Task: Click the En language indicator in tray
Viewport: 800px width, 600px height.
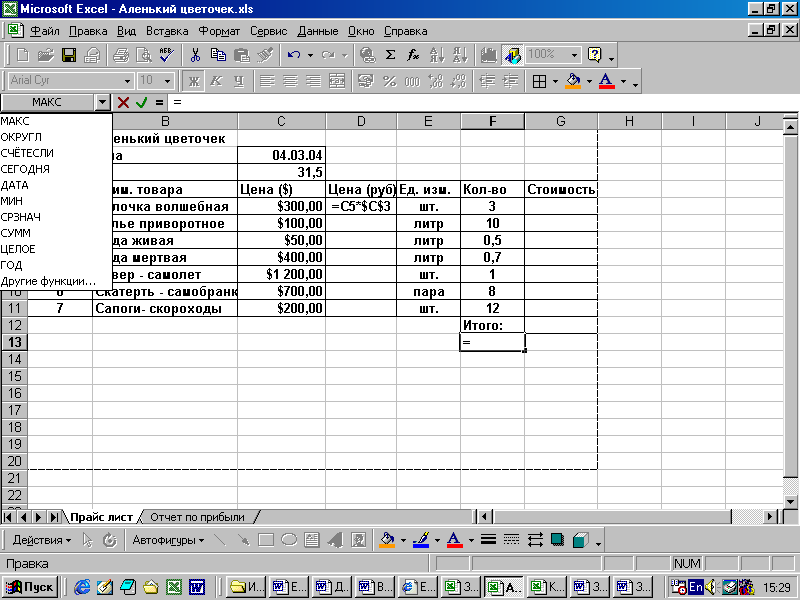Action: tap(696, 587)
